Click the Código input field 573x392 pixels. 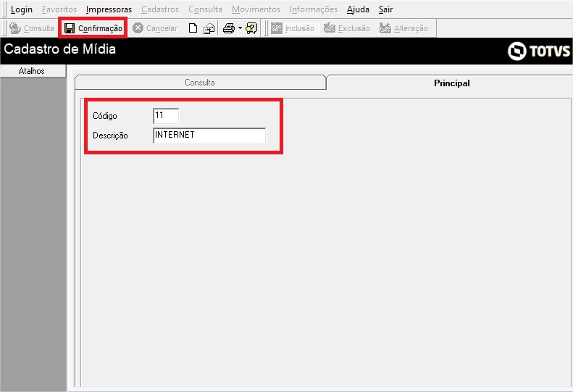click(x=166, y=116)
